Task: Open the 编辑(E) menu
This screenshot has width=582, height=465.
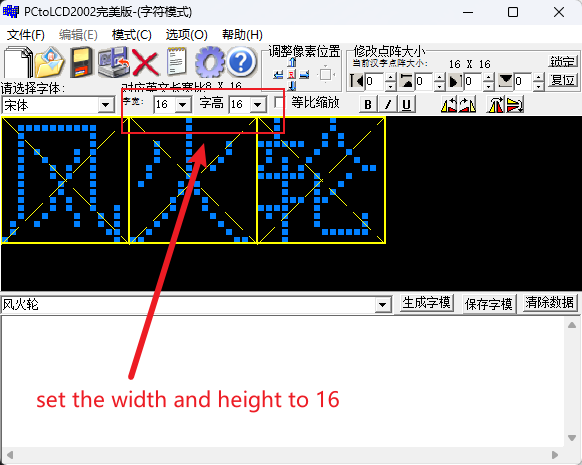Action: click(78, 35)
